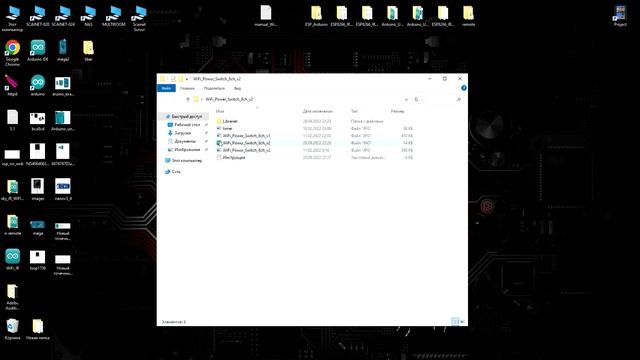Click the Properties quick access icon in title bar
This screenshot has width=640, height=360.
coord(173,79)
